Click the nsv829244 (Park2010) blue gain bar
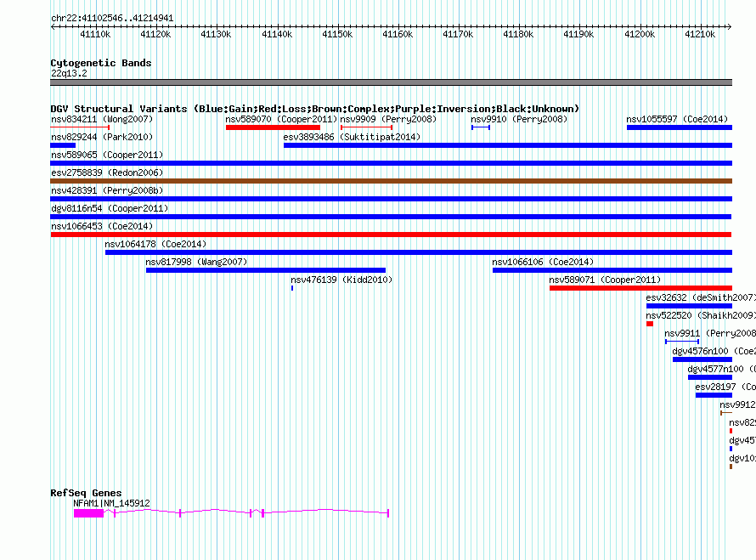This screenshot has height=560, width=756. (x=63, y=145)
